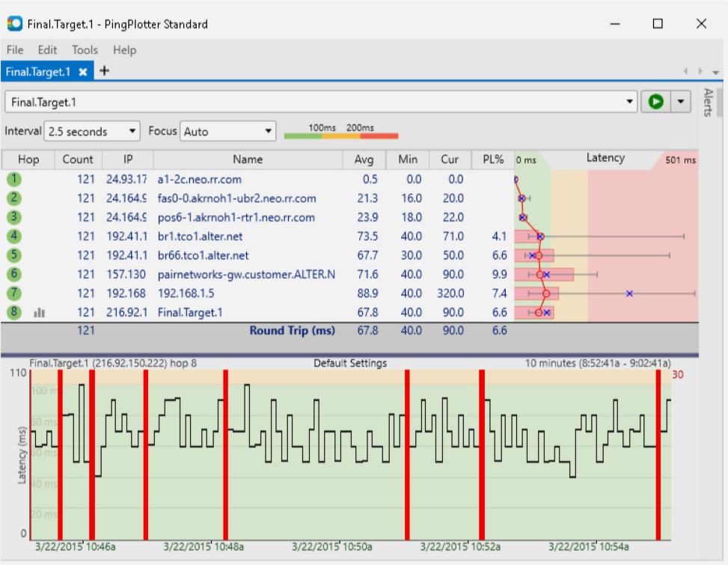Viewport: 728px width, 565px height.
Task: Select the a1-2c.neo.rr.com hop name
Action: click(200, 179)
